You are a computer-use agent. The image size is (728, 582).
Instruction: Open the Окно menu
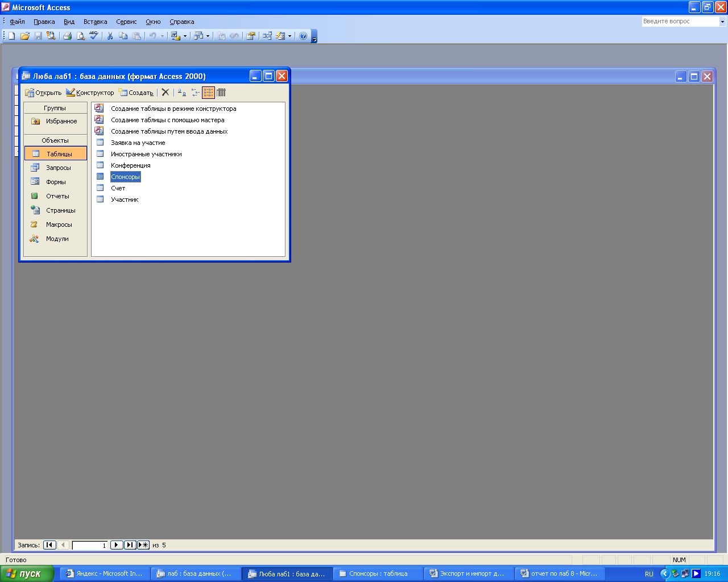coord(153,22)
